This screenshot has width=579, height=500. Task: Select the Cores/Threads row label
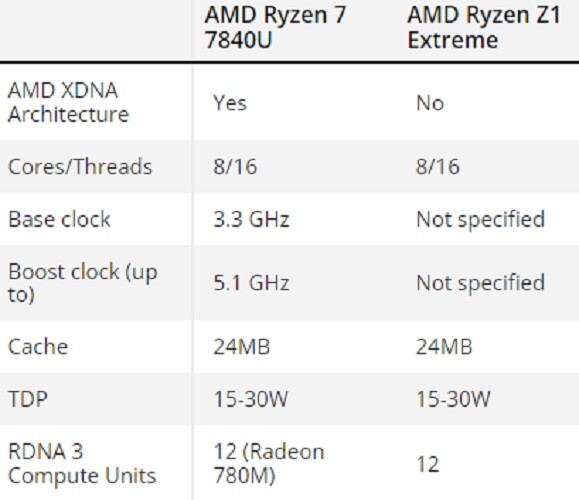(80, 167)
